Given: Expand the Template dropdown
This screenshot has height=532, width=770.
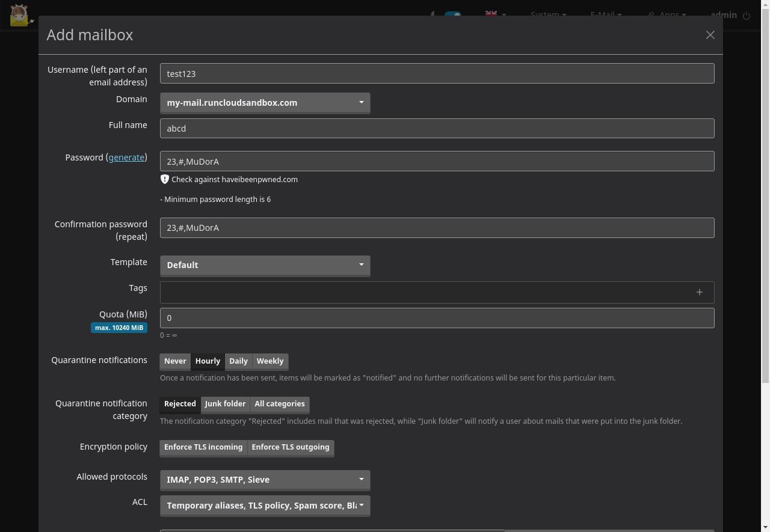Looking at the screenshot, I should [x=265, y=265].
